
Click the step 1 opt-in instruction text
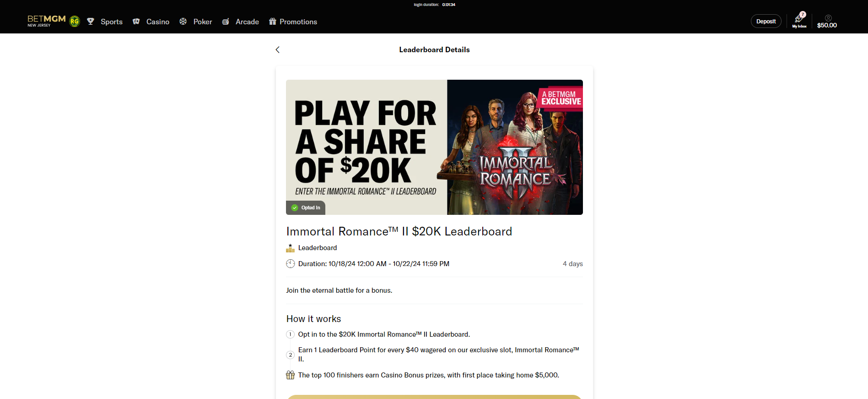[384, 334]
